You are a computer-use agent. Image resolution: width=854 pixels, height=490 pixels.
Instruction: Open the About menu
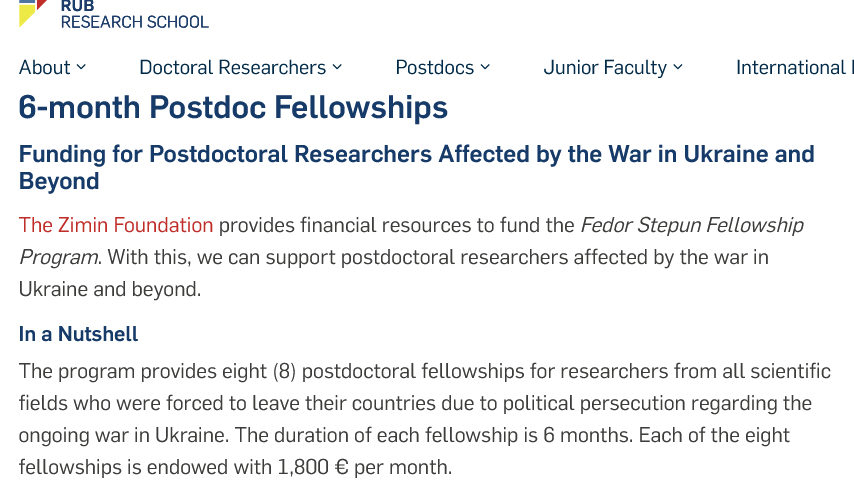point(45,68)
